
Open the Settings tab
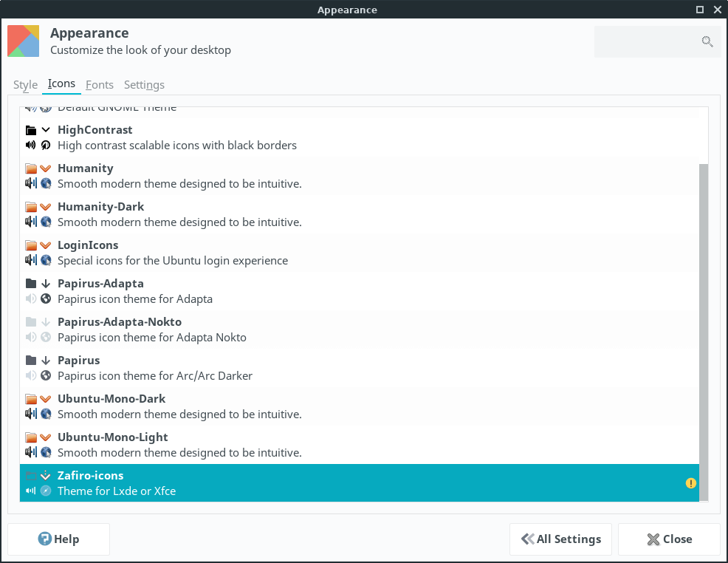(144, 84)
